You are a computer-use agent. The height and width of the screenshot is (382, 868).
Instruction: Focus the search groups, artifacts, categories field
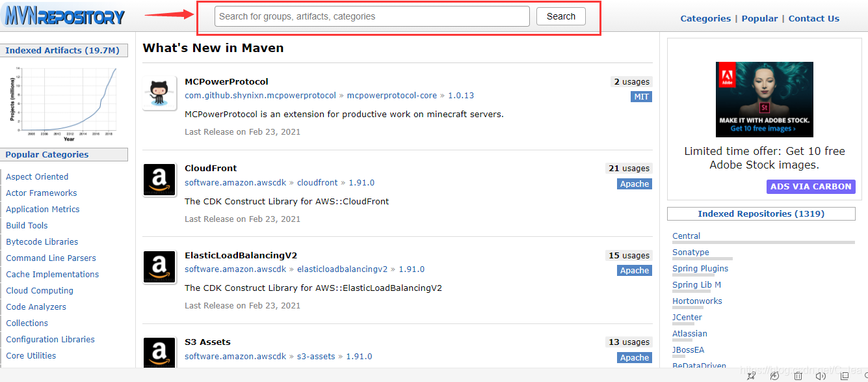click(x=372, y=16)
